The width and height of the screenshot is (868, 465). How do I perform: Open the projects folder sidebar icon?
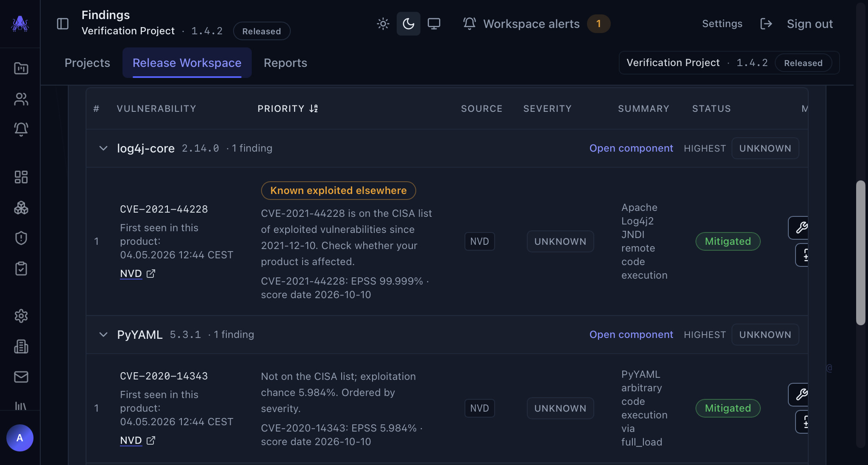pos(21,68)
